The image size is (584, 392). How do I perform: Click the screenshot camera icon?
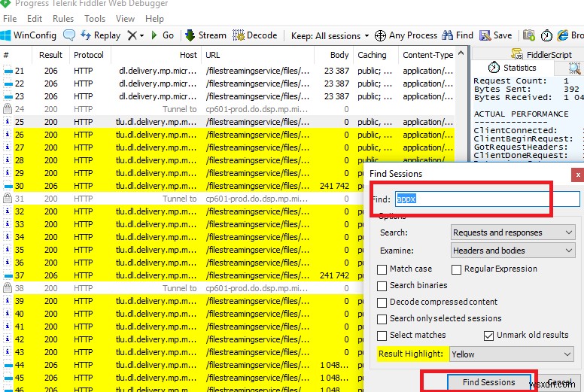click(x=529, y=35)
